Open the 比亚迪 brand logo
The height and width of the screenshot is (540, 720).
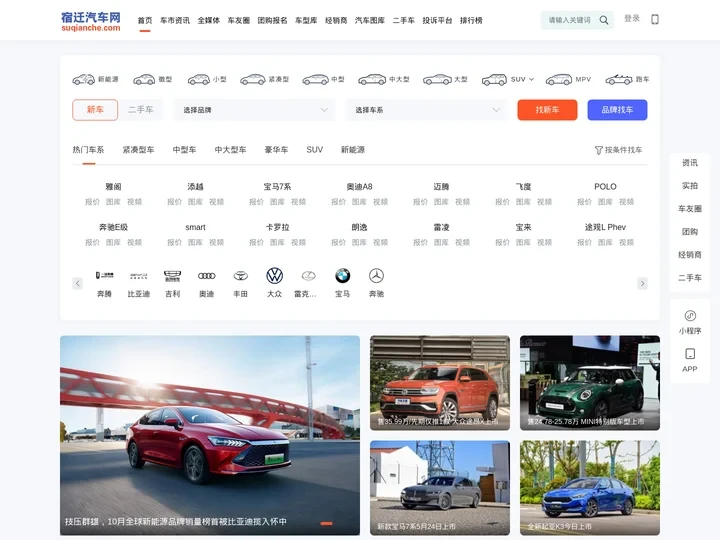pyautogui.click(x=139, y=276)
